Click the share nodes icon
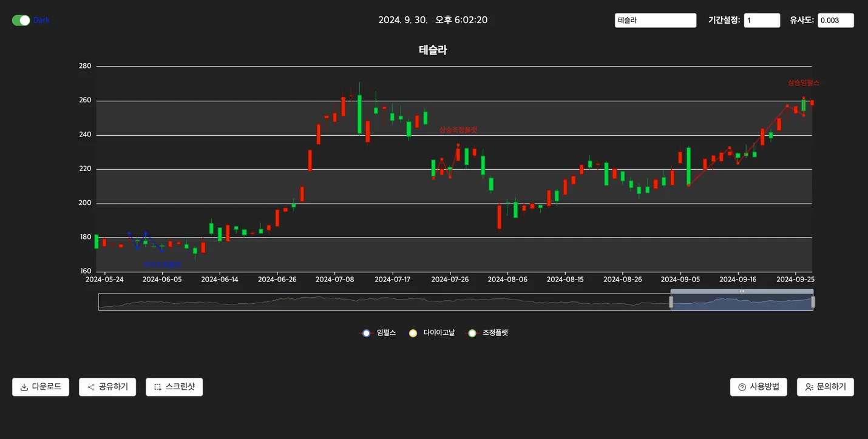The height and width of the screenshot is (439, 868). coord(91,387)
